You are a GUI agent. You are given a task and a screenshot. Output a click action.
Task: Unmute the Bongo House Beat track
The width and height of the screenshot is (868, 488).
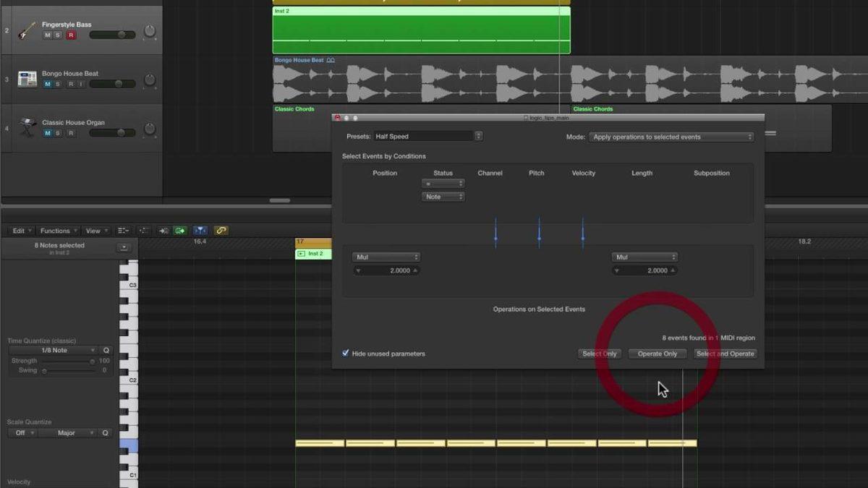(x=48, y=84)
